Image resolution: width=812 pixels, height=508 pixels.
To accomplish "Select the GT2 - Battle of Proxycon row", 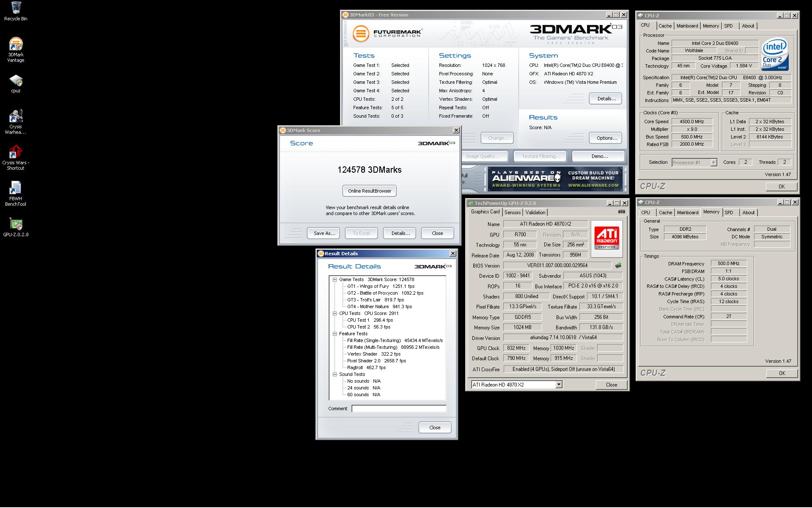I will click(x=385, y=293).
